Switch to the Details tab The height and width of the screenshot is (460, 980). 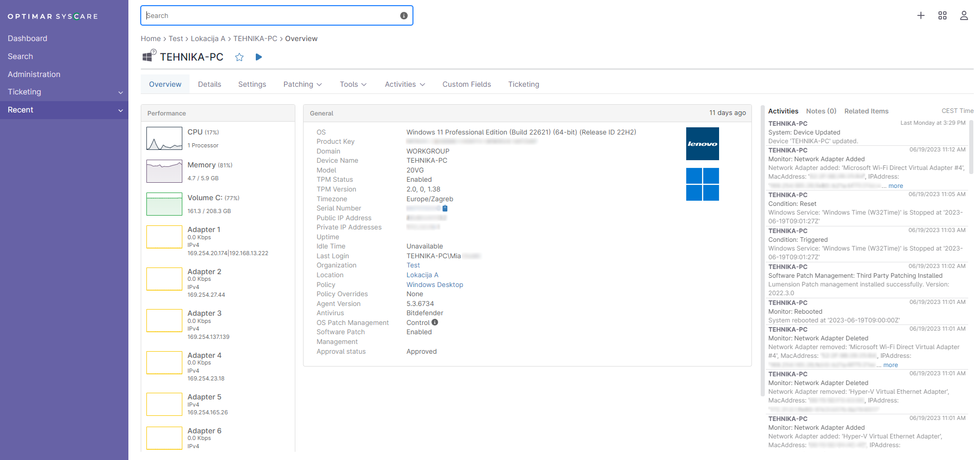210,84
